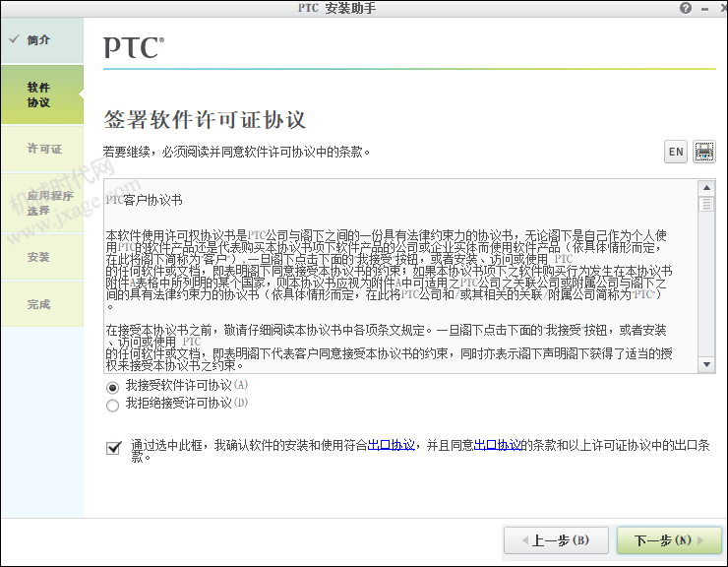The image size is (728, 567).
Task: Click the 若要继续 instruction text
Action: 236,152
